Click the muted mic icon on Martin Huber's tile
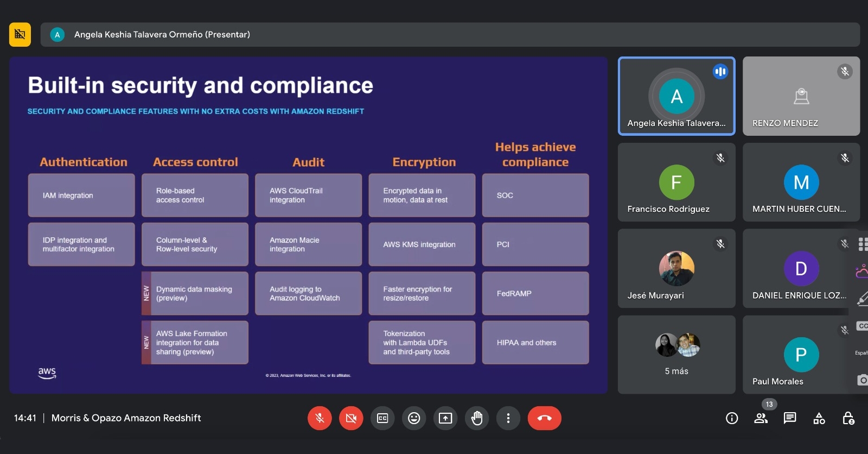 pyautogui.click(x=845, y=158)
